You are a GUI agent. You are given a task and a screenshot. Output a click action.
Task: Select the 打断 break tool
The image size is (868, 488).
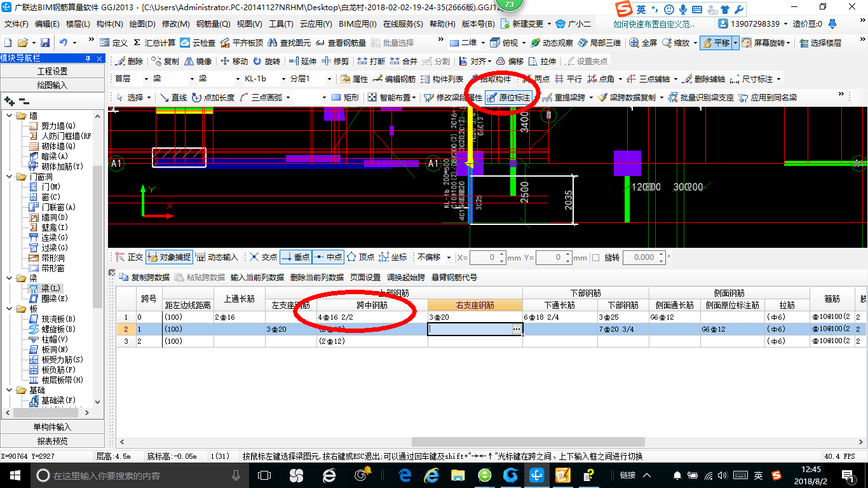click(371, 61)
